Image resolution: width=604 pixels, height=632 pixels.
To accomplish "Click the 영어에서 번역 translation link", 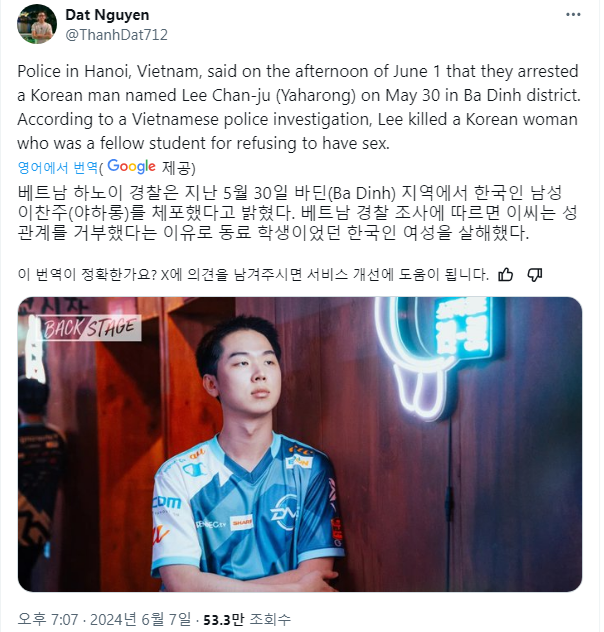I will [58, 167].
